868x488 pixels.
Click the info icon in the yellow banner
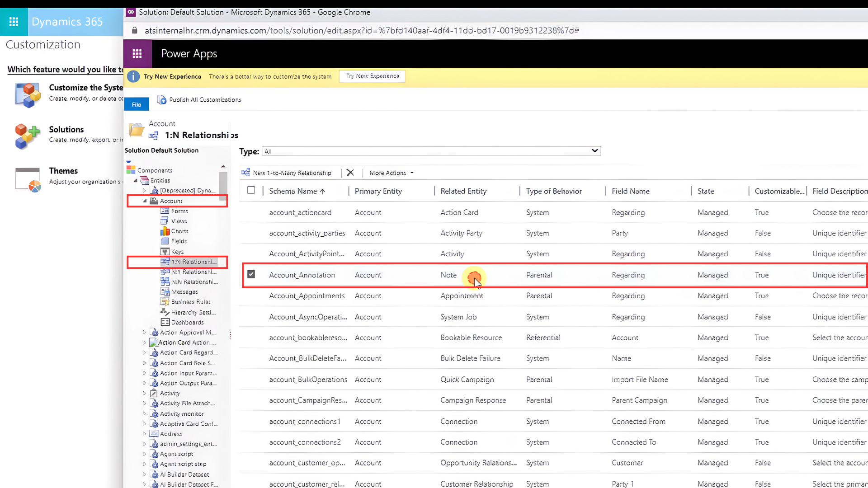(133, 76)
